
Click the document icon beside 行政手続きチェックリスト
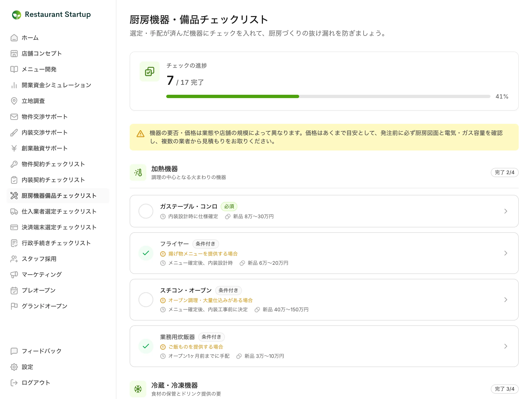14,243
